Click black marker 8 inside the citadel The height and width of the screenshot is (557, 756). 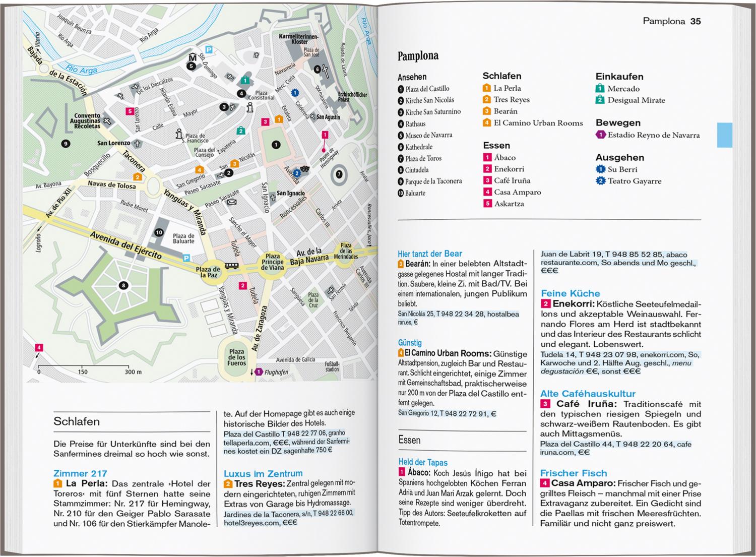point(123,286)
